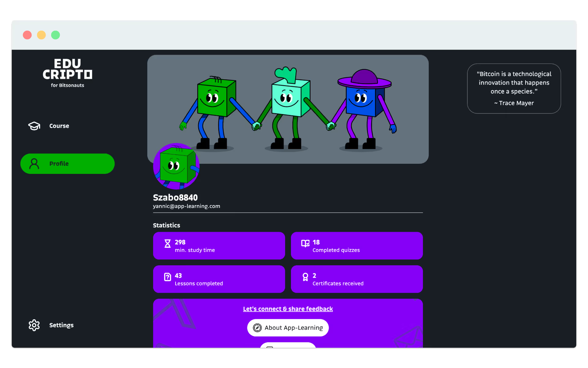The image size is (588, 368).
Task: Select the Profile menu item
Action: click(67, 164)
